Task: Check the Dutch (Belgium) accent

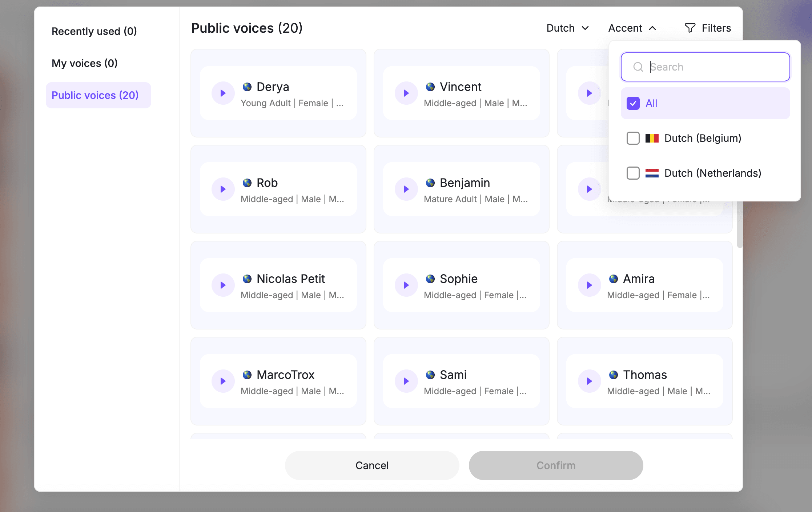Action: (633, 138)
